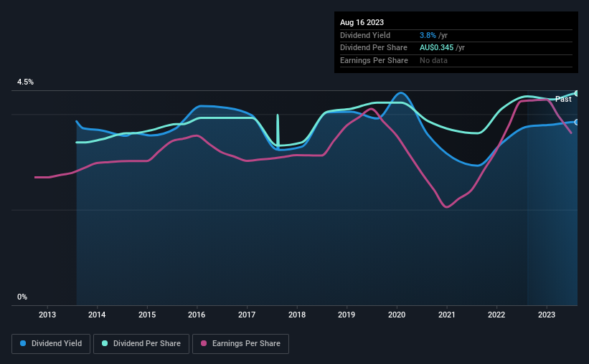Click the 4.5% y-axis label

point(26,82)
